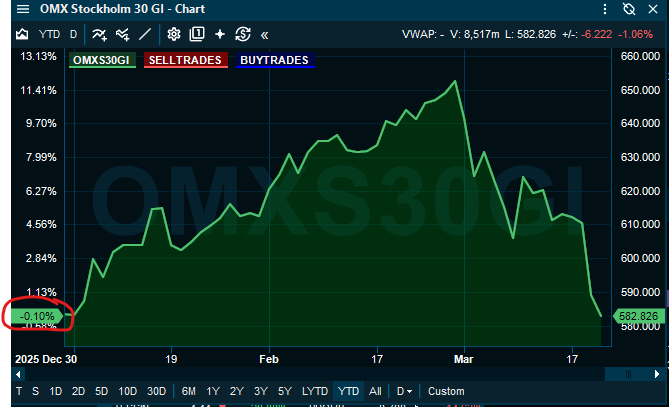This screenshot has width=669, height=407.
Task: Select the draw trend line tool
Action: tap(145, 34)
